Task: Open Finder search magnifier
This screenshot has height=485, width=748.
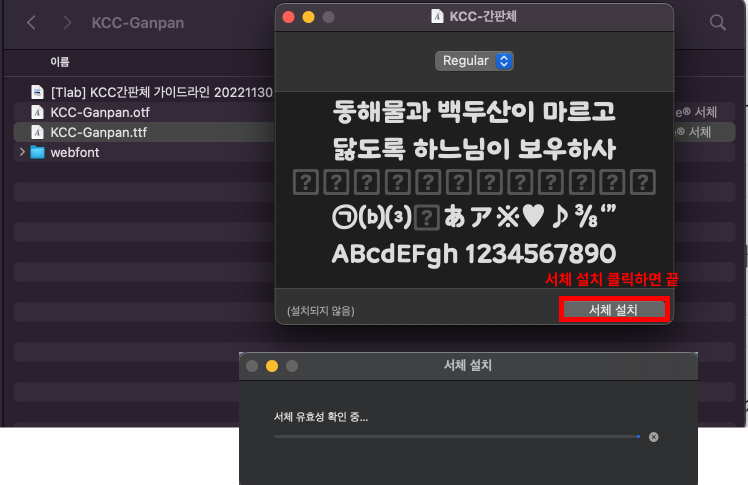Action: 717,22
